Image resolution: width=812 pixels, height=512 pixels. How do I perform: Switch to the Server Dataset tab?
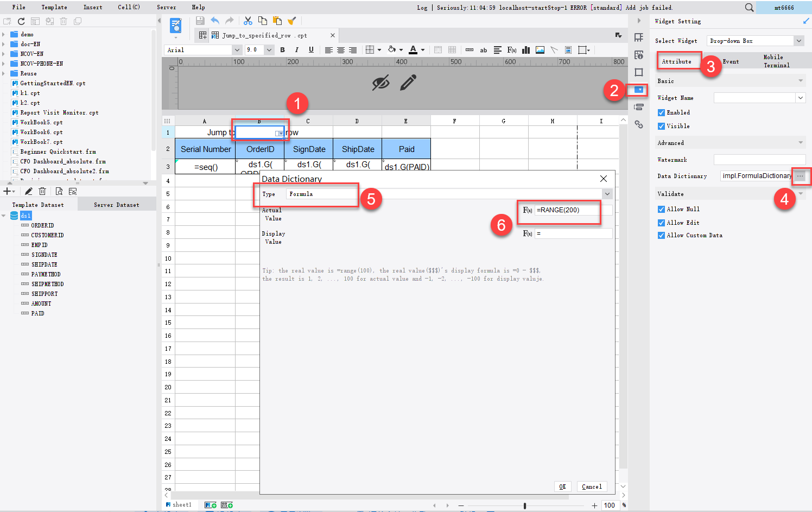(x=117, y=205)
